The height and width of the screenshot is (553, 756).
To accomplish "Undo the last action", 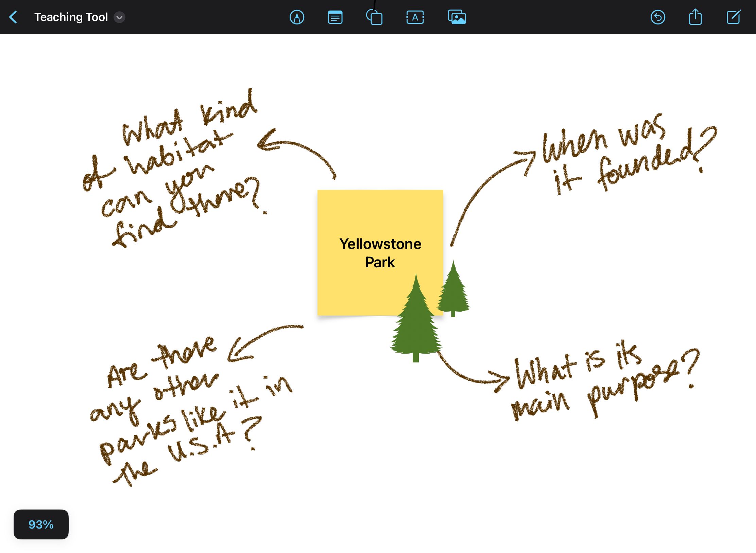I will pyautogui.click(x=658, y=17).
